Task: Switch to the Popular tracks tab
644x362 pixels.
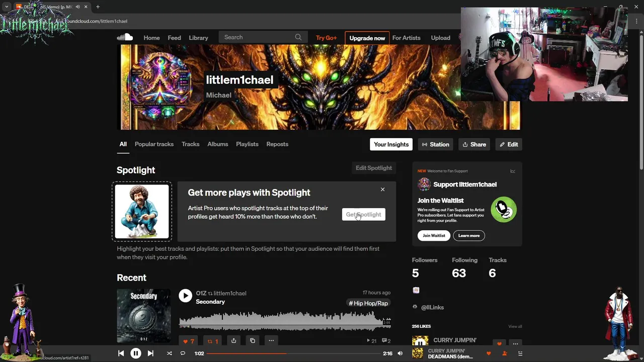Action: [x=154, y=144]
